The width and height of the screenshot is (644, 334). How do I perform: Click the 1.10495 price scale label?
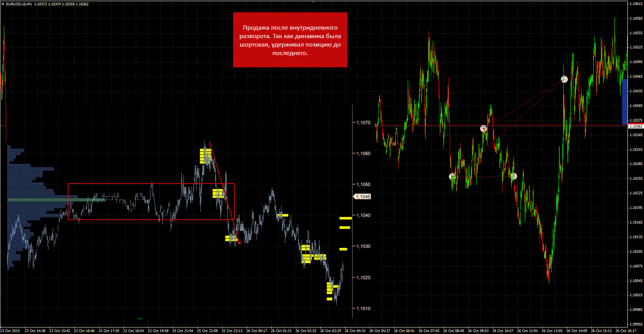click(x=636, y=62)
